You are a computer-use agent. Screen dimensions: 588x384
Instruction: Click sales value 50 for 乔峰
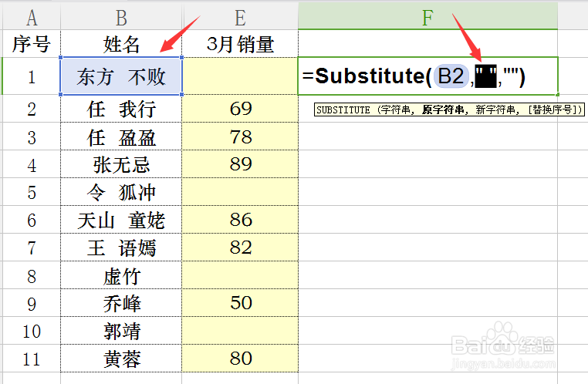pyautogui.click(x=240, y=303)
